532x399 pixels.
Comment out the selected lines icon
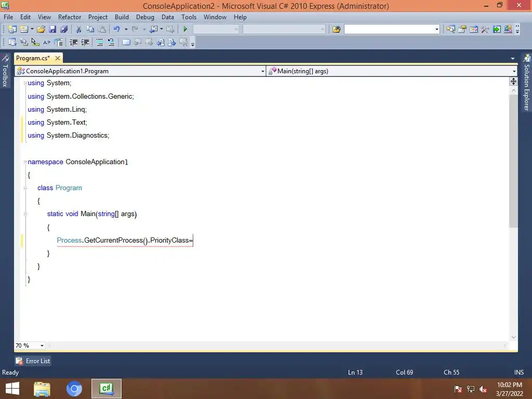[x=100, y=42]
